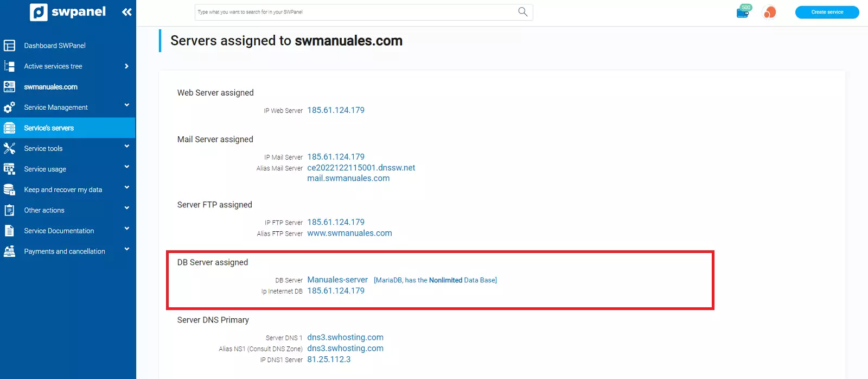Click the search magnifier icon
This screenshot has height=379, width=868.
point(522,12)
